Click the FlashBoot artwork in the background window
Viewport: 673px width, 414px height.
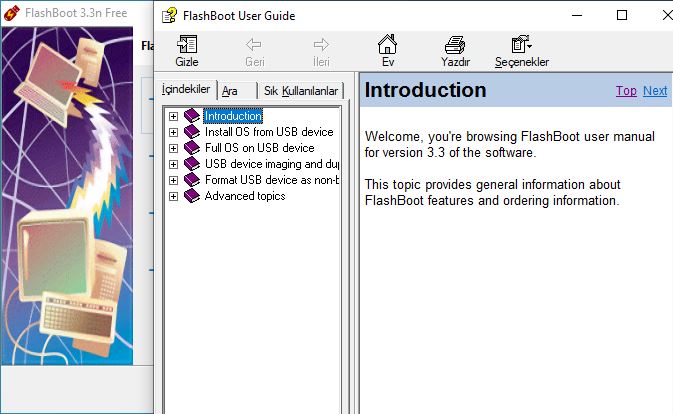tap(67, 196)
